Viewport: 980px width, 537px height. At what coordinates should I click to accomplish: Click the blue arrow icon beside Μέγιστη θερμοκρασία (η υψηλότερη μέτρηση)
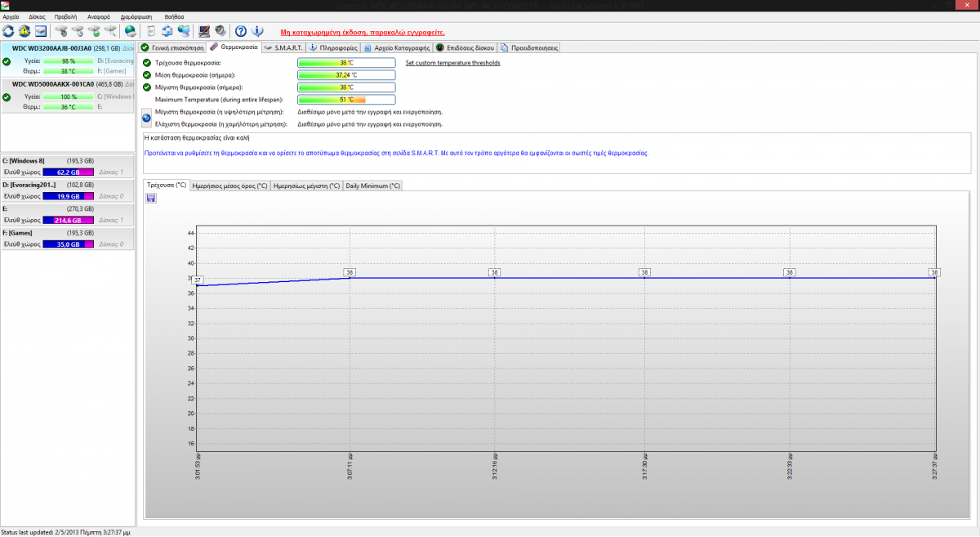click(x=147, y=118)
